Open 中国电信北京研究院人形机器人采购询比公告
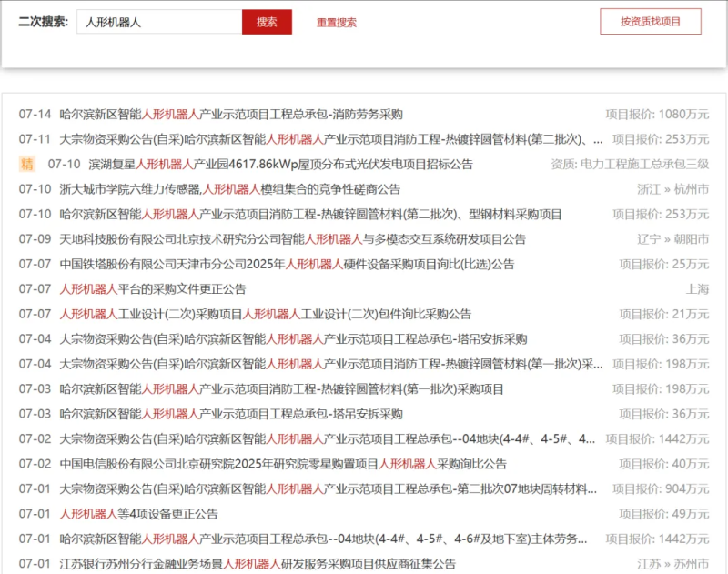The width and height of the screenshot is (728, 574). click(283, 464)
